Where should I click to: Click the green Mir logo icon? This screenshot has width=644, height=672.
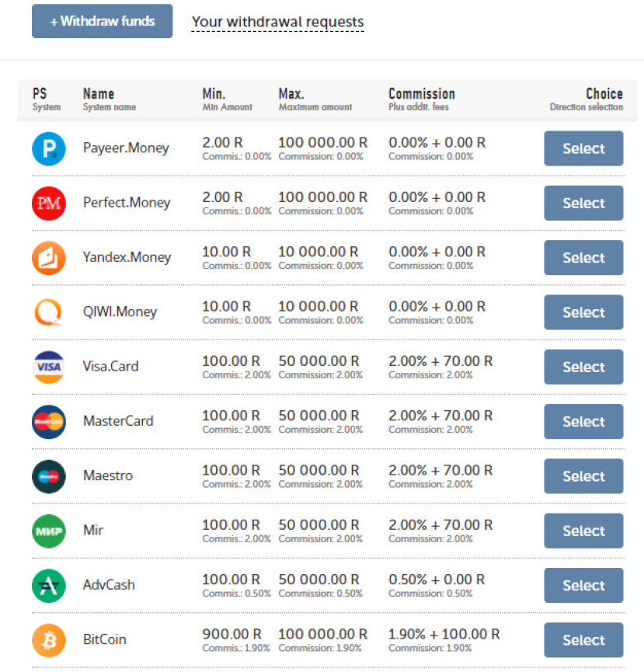click(x=49, y=531)
